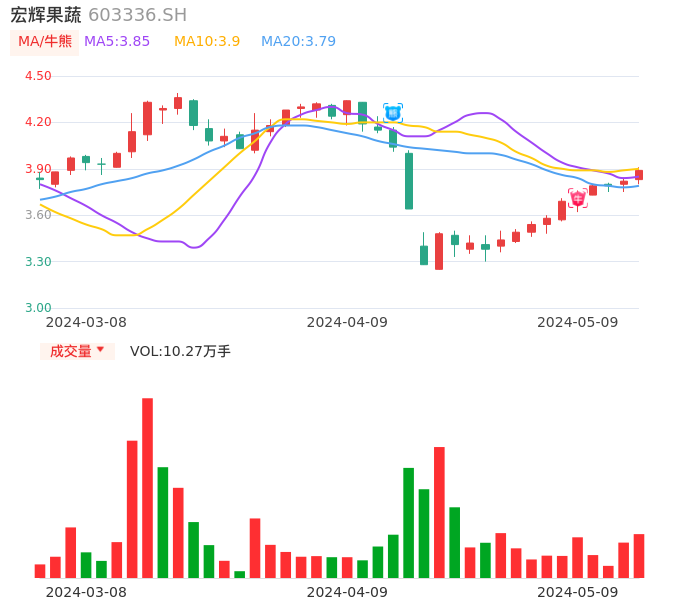The image size is (686, 606).
Task: Click the 3.00 price axis label
Action: [38, 308]
